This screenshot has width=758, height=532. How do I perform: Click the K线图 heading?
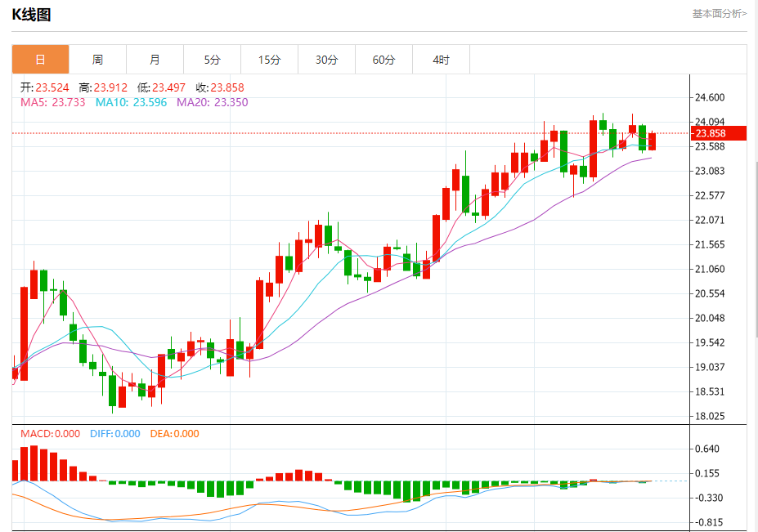31,15
